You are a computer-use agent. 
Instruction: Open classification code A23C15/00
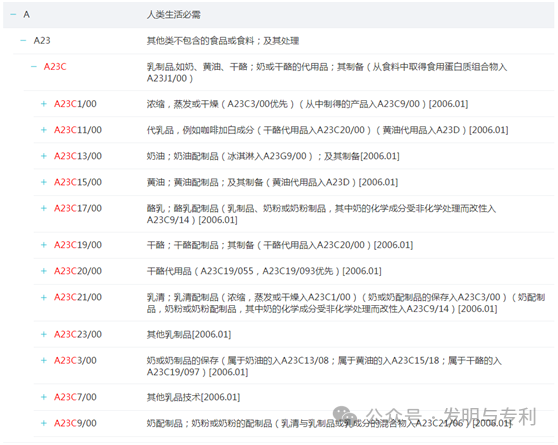click(x=78, y=182)
